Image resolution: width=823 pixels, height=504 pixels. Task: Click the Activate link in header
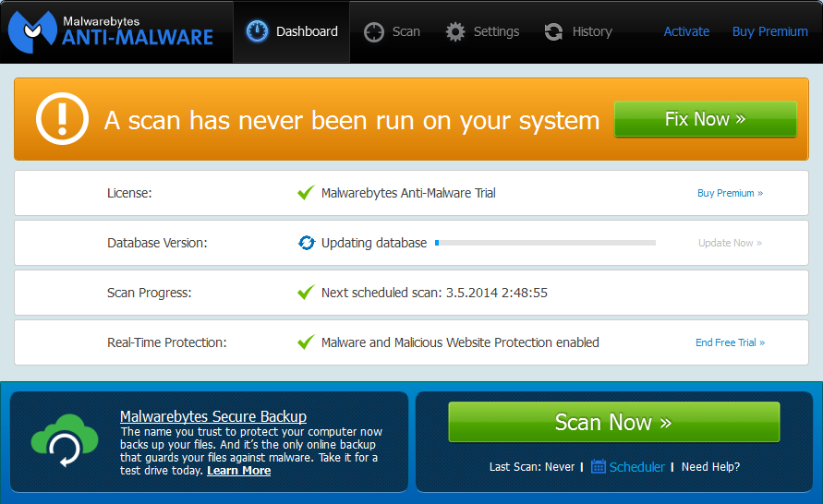click(686, 31)
